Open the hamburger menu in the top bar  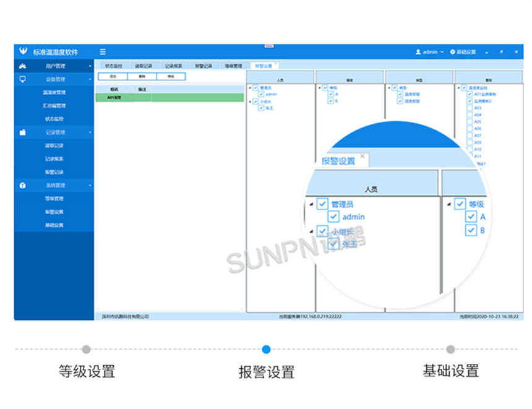point(103,52)
